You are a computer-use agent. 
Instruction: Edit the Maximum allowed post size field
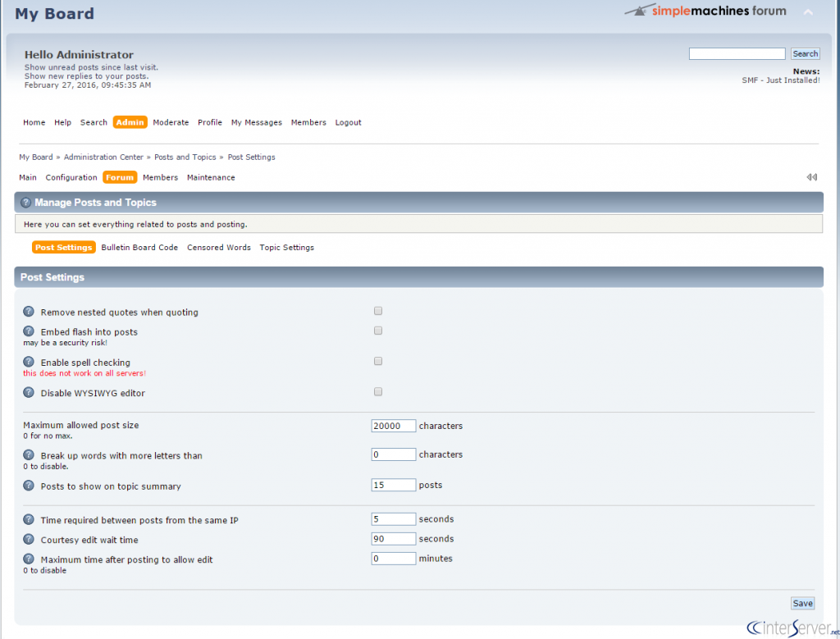point(393,426)
